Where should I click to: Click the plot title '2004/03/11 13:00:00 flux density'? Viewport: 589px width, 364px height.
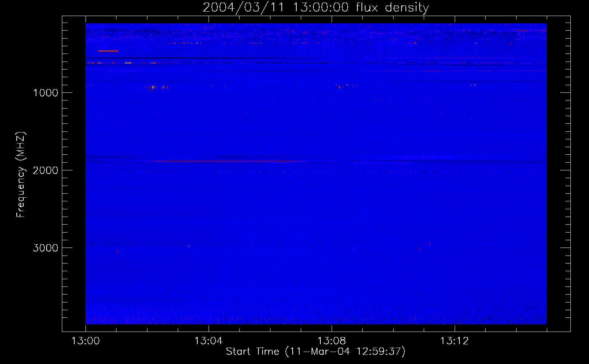tap(316, 7)
